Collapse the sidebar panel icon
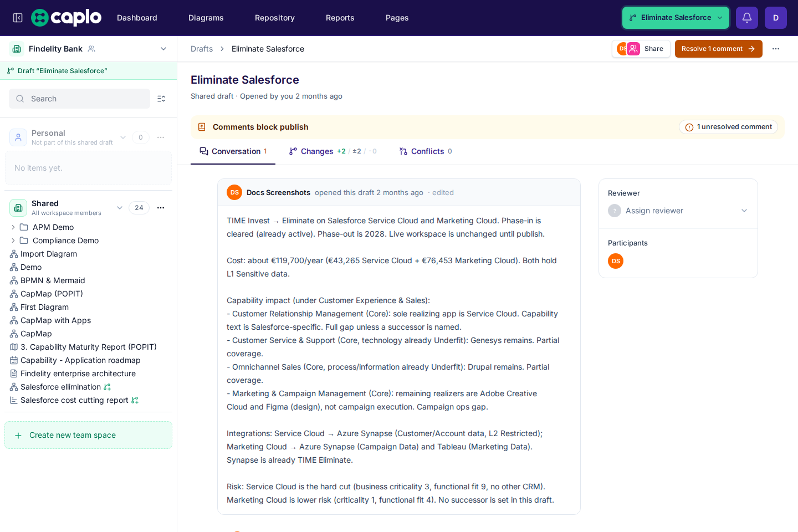 tap(18, 18)
